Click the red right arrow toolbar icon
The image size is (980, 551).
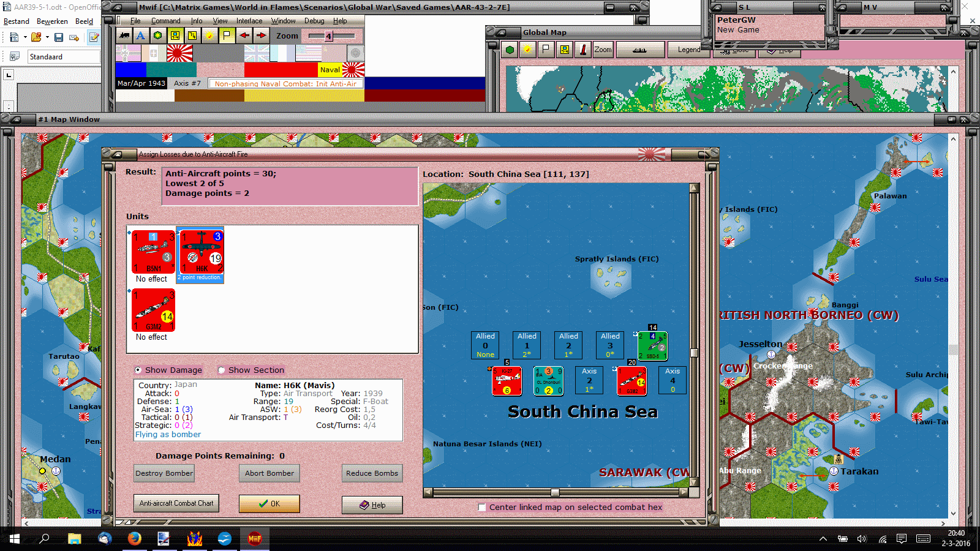[261, 36]
